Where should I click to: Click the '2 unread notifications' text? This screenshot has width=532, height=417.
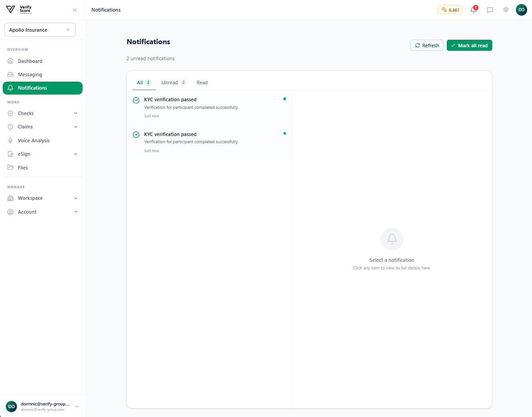[x=151, y=59]
